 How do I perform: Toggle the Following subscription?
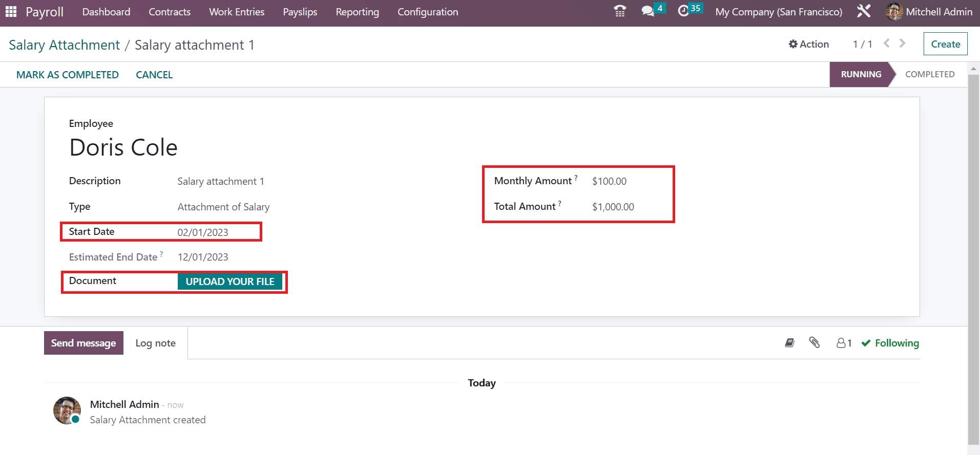[890, 343]
